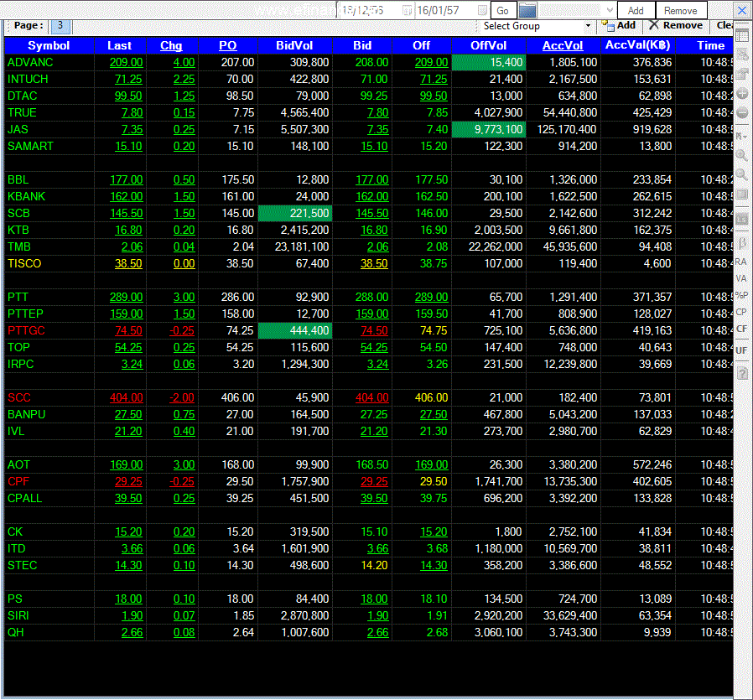This screenshot has height=700, width=753.
Task: Click the Symbol column header
Action: coord(49,45)
